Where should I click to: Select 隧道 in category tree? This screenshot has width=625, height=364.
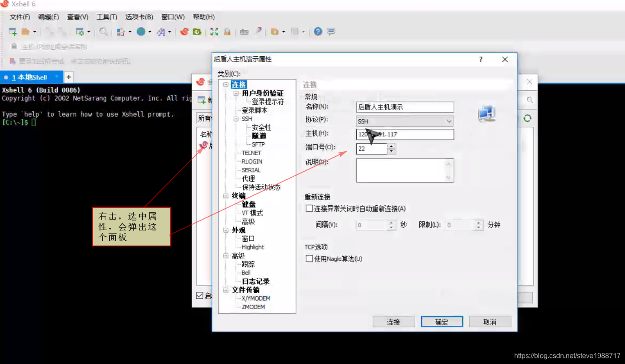259,136
